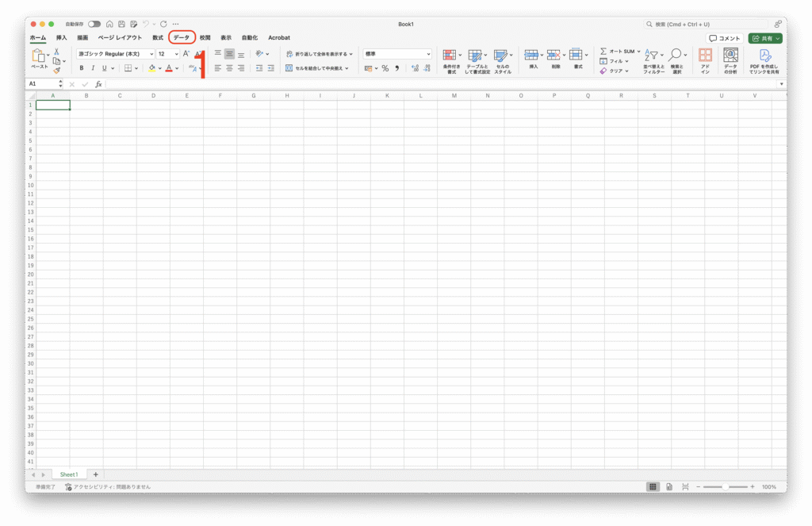Image resolution: width=812 pixels, height=526 pixels.
Task: Switch to Normal view in status bar
Action: [x=653, y=486]
